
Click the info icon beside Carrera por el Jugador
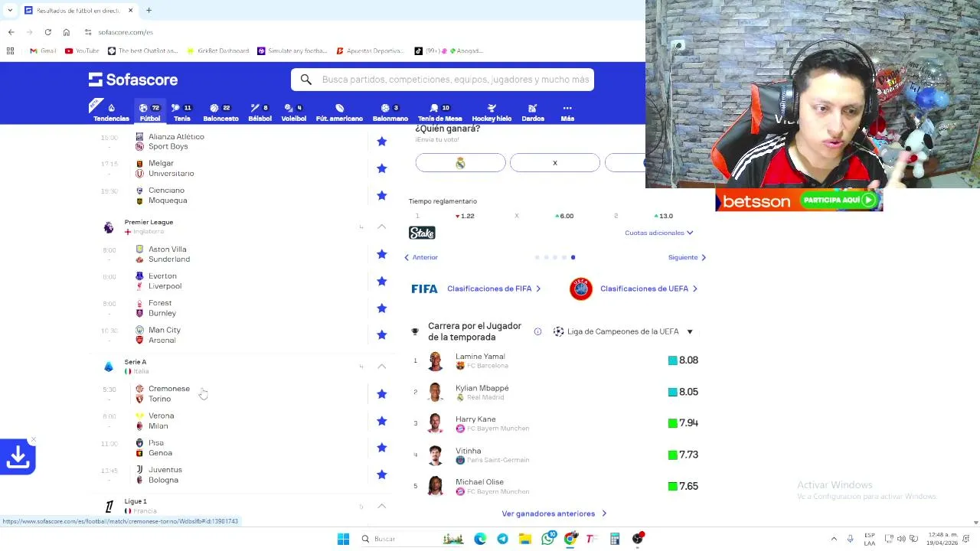pyautogui.click(x=537, y=331)
